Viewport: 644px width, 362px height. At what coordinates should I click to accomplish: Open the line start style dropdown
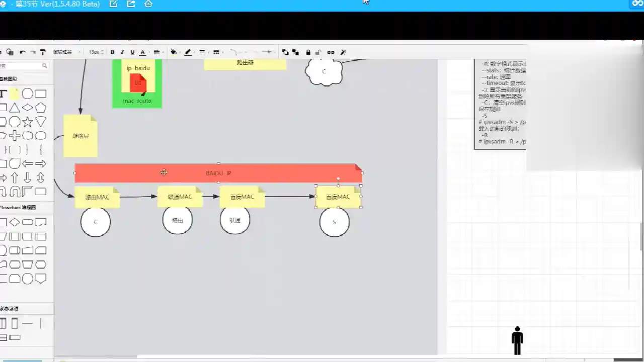point(250,52)
